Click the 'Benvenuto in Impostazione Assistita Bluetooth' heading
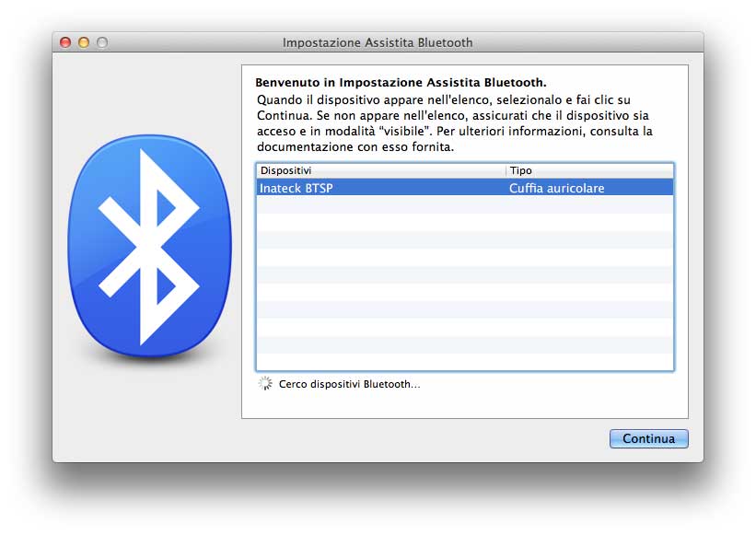The width and height of the screenshot is (756, 535). 401,83
